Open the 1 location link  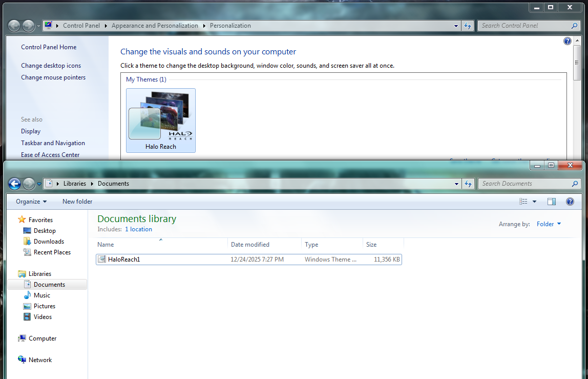(x=138, y=229)
